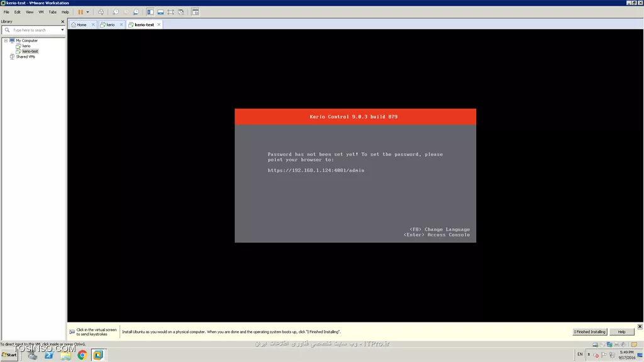This screenshot has width=644, height=362.
Task: Pause the running virtual machine
Action: (80, 12)
